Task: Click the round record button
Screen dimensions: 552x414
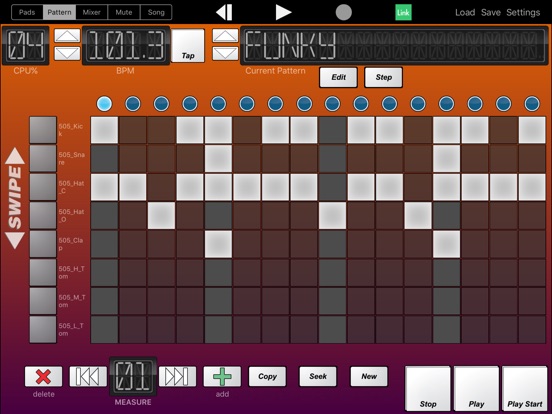Action: pyautogui.click(x=343, y=12)
